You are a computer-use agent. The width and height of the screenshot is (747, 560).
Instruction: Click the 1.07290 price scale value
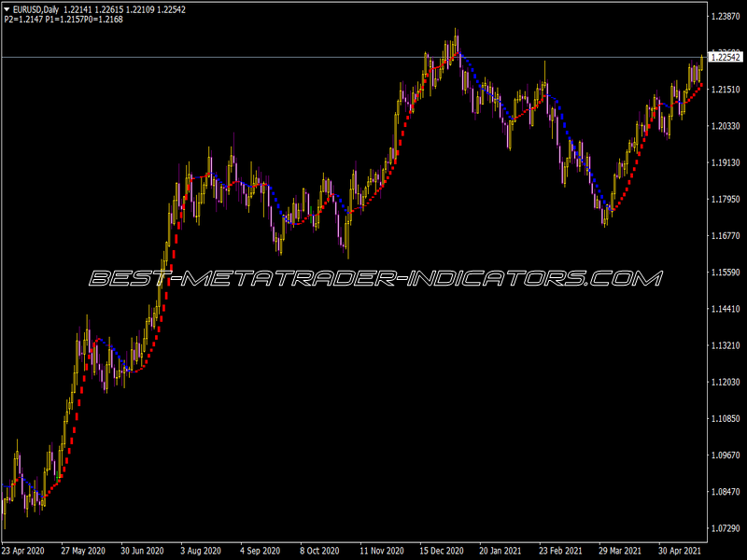(x=726, y=528)
